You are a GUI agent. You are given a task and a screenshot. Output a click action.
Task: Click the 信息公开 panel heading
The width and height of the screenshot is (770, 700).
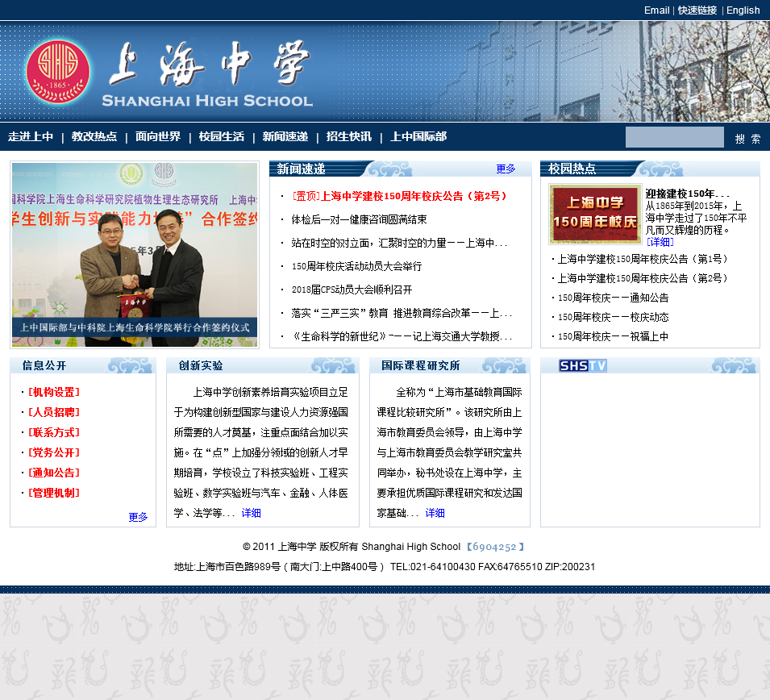pos(44,365)
